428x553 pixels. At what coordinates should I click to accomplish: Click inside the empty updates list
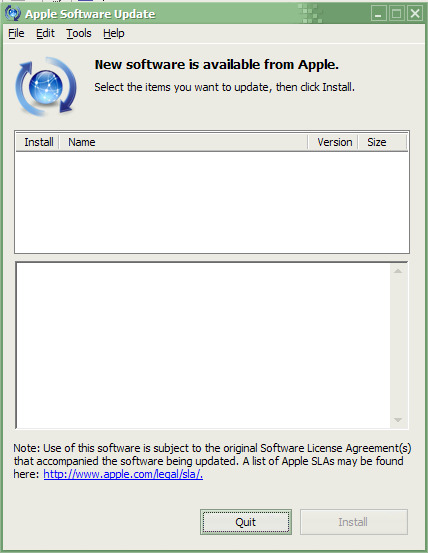pos(212,202)
